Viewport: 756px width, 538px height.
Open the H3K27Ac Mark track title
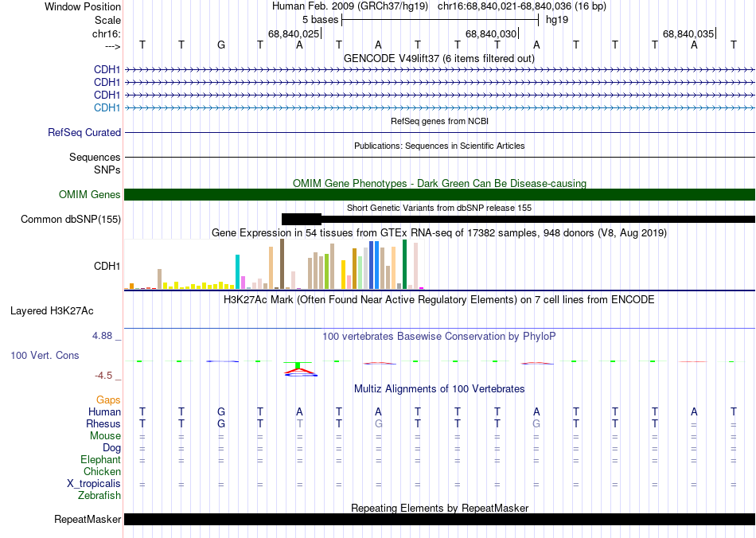tap(438, 300)
